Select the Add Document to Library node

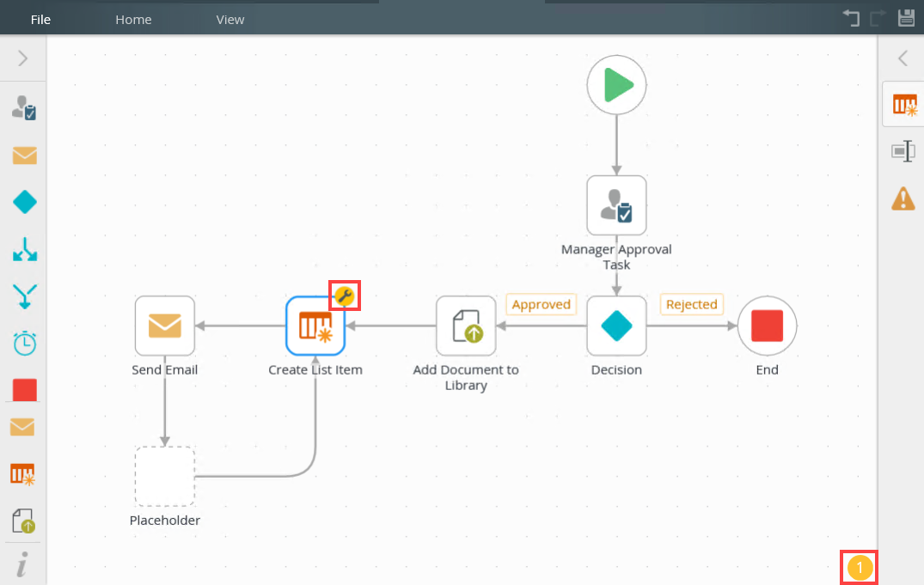click(466, 326)
